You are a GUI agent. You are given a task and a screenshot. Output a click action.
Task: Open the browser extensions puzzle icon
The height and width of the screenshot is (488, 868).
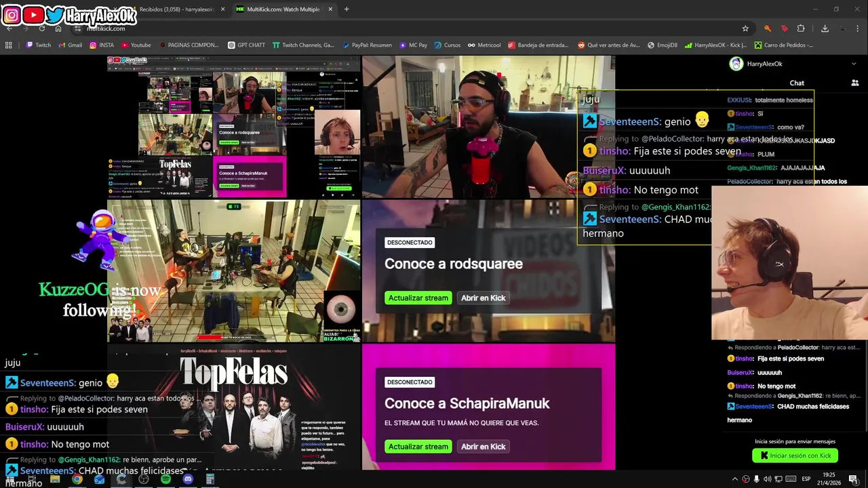pyautogui.click(x=801, y=28)
